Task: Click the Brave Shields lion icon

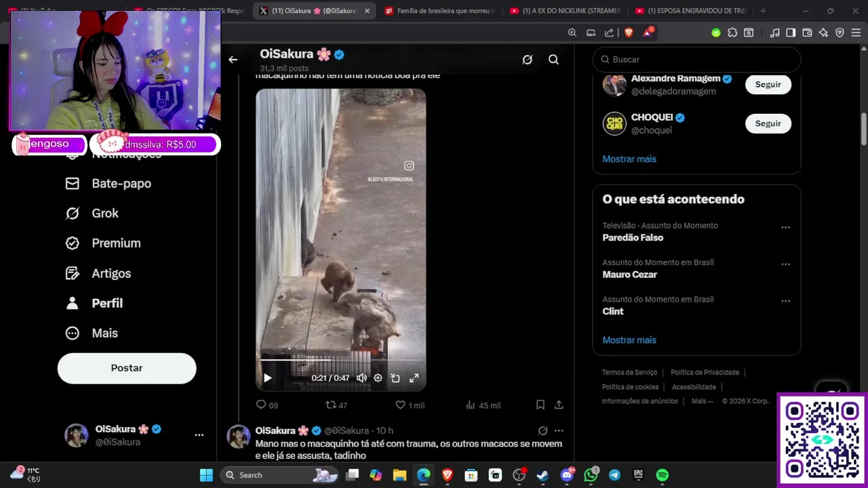Action: pyautogui.click(x=628, y=33)
